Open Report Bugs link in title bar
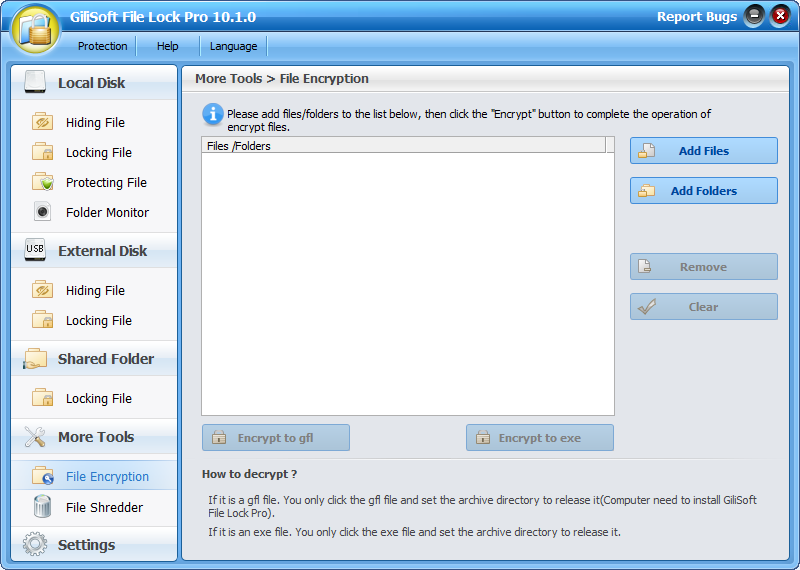 click(x=696, y=17)
